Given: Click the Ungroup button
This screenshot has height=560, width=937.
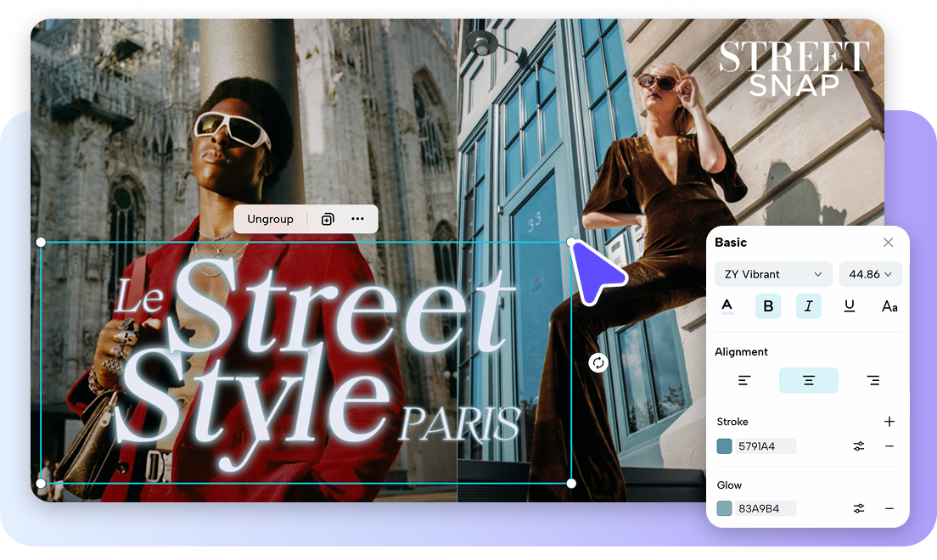Looking at the screenshot, I should click(x=270, y=219).
